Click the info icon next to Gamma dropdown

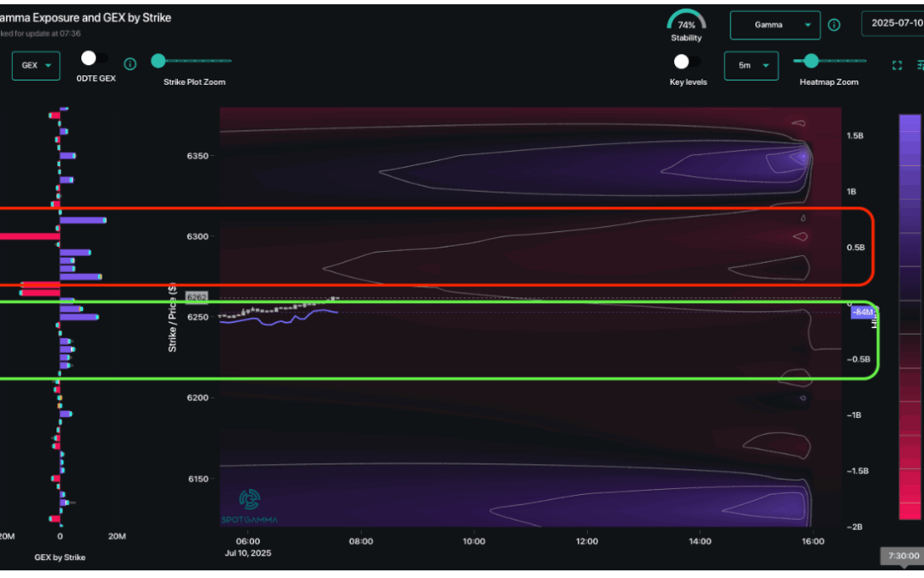[834, 25]
